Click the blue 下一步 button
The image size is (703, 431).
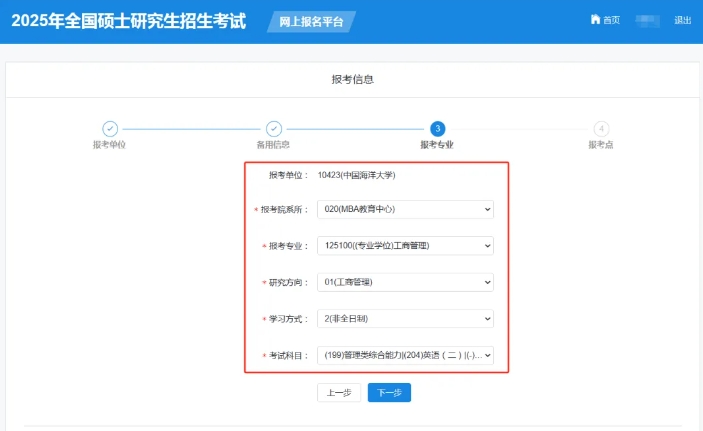click(389, 392)
